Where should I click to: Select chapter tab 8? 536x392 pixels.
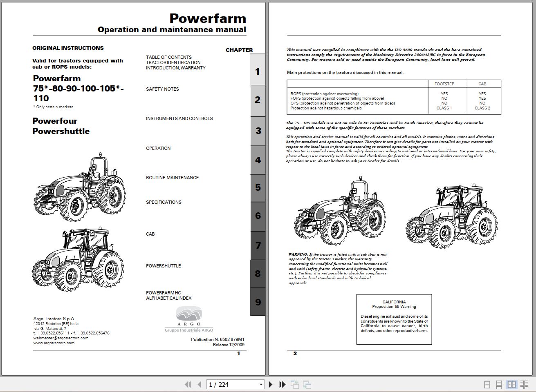[x=258, y=274]
